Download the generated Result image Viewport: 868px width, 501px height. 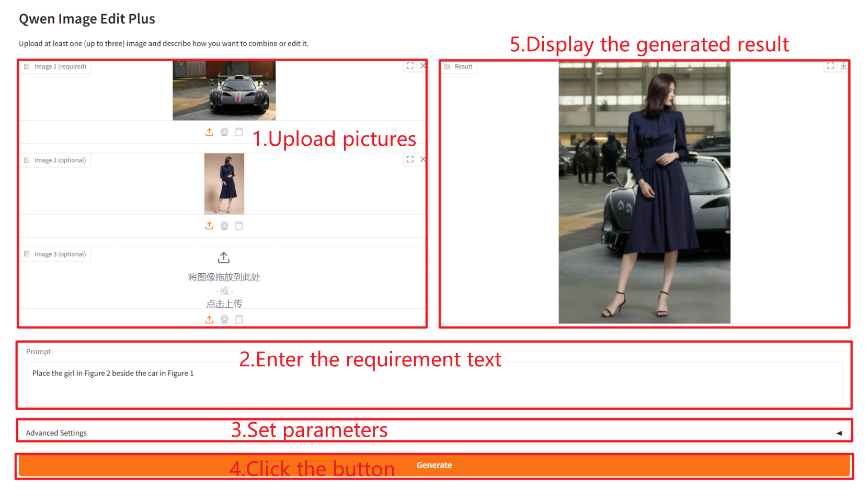tap(843, 66)
